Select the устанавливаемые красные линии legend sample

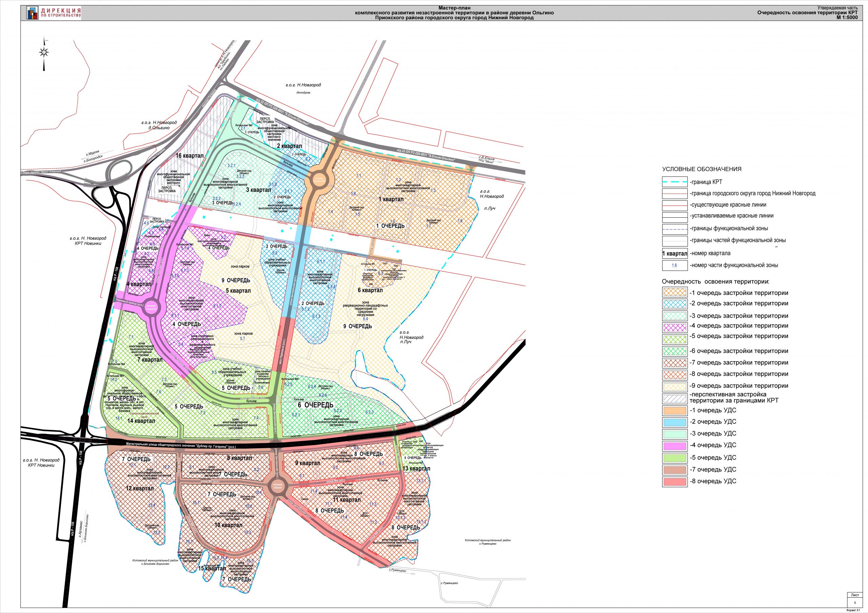tap(674, 217)
